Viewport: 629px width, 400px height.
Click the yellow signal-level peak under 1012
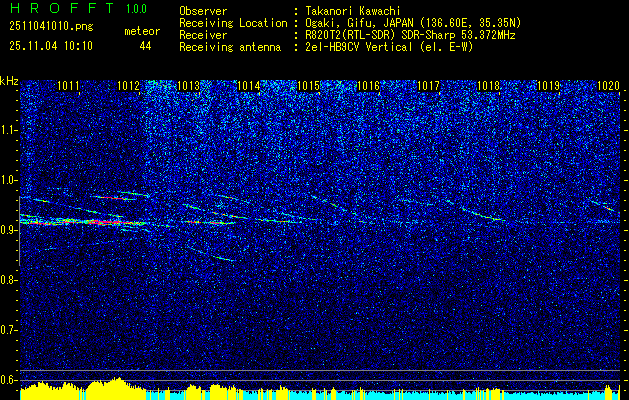(116, 388)
